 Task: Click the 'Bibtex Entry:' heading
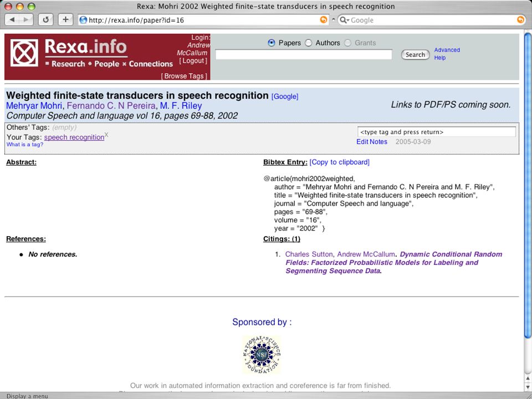285,162
